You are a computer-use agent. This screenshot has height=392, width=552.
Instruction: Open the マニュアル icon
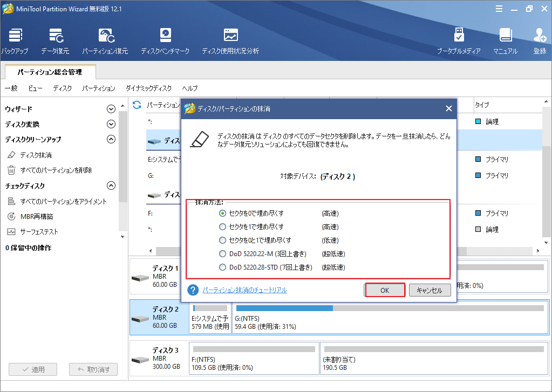(505, 36)
